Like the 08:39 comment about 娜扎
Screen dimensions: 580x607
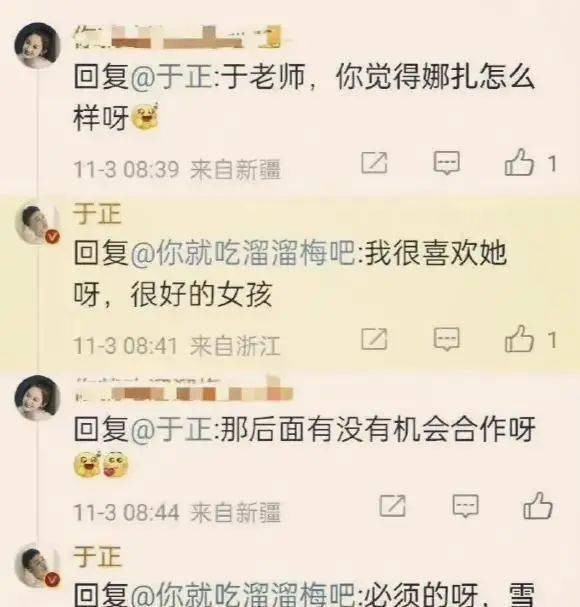[x=520, y=163]
